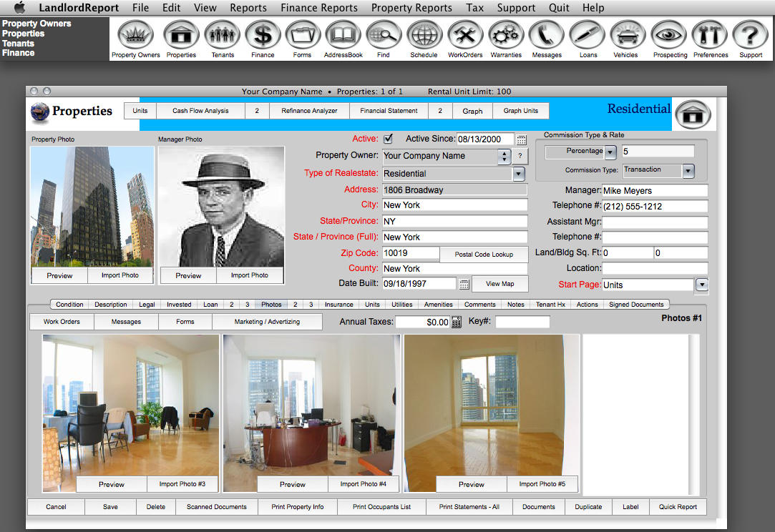Switch to the Amenities tab

pos(438,305)
